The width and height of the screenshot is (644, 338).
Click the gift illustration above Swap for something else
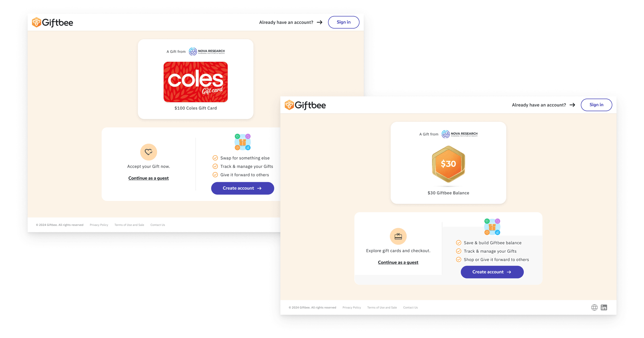(x=243, y=142)
